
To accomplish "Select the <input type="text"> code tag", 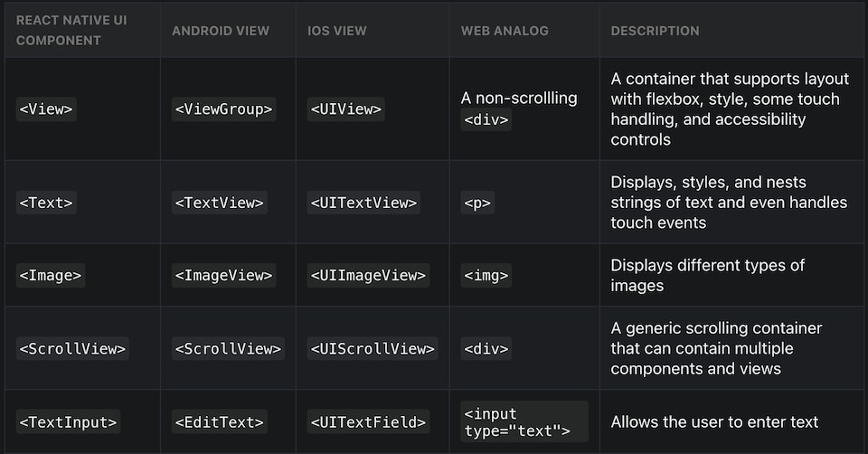I will [524, 421].
